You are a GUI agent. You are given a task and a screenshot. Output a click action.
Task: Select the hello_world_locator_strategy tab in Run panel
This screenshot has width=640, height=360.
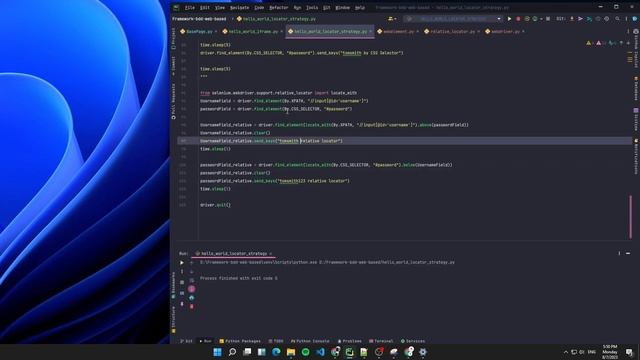233,253
